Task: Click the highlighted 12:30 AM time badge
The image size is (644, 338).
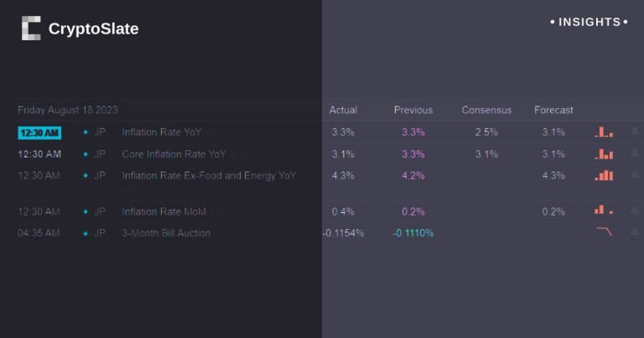Action: [39, 133]
